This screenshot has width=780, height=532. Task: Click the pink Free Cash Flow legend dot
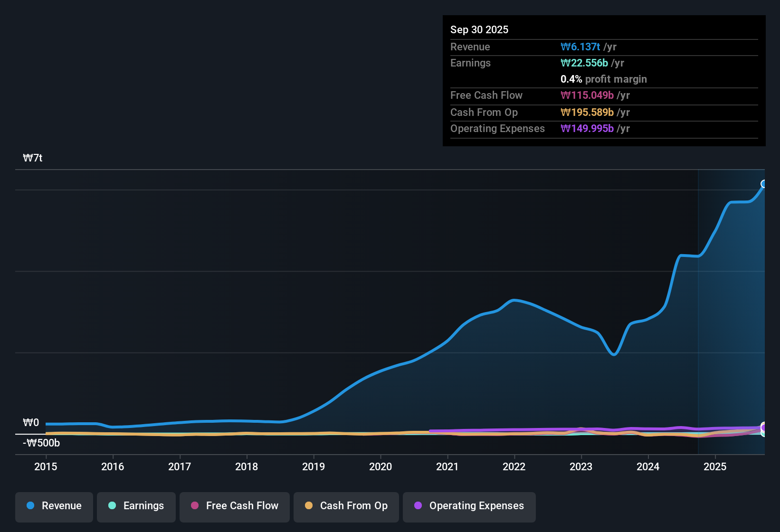[x=195, y=506]
